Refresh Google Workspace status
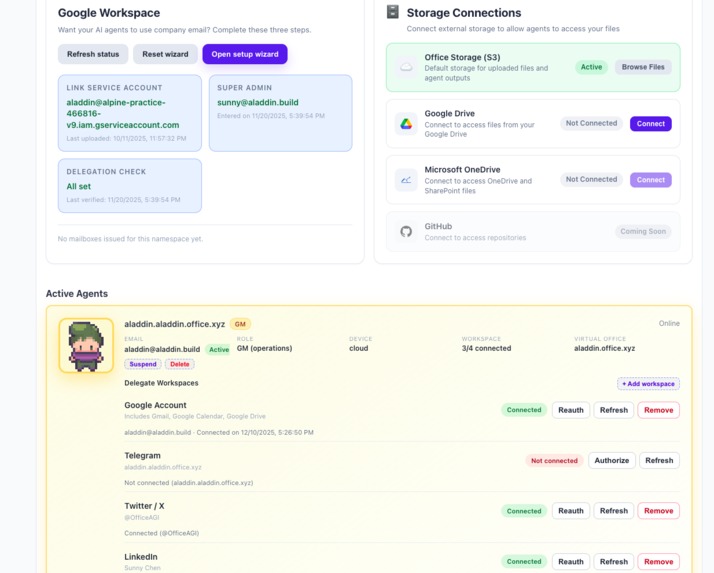This screenshot has width=714, height=573. click(93, 54)
